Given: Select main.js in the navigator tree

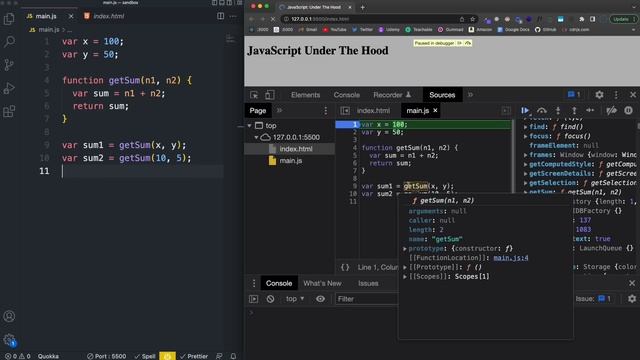Looking at the screenshot, I should [x=291, y=161].
